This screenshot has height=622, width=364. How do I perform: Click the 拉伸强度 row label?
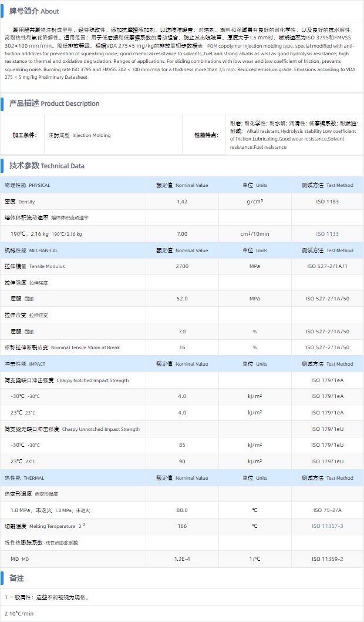26,283
